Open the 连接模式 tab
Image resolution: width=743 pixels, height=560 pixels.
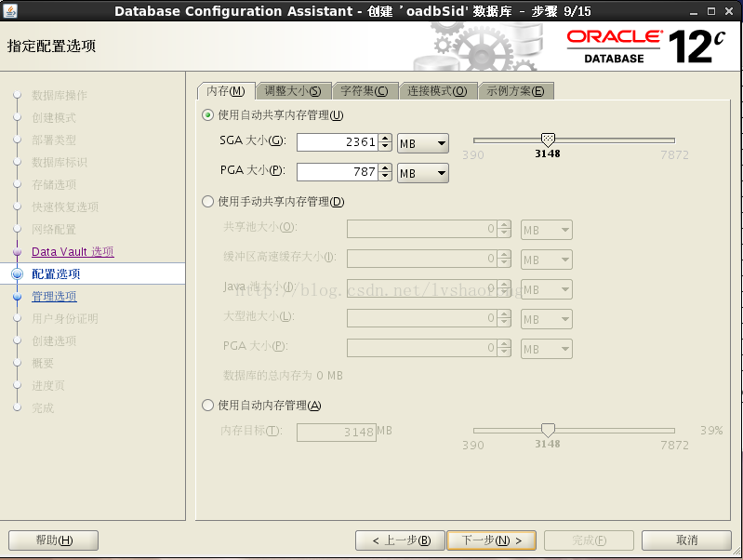(x=437, y=90)
